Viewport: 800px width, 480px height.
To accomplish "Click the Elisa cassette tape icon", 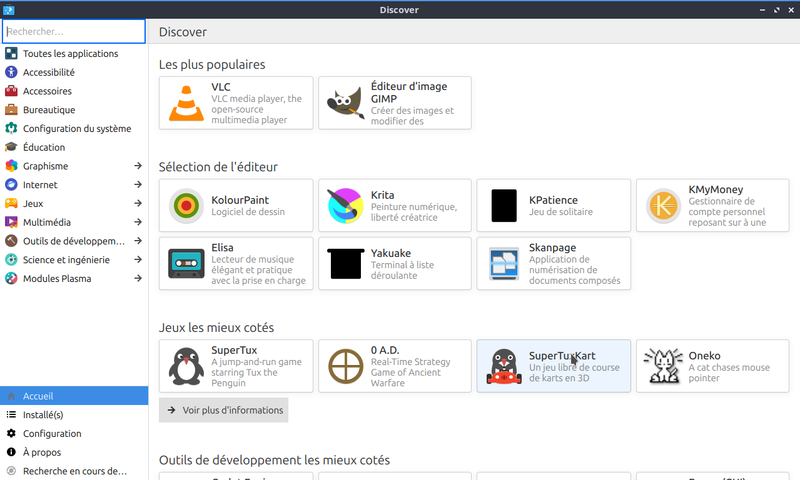I will (186, 263).
